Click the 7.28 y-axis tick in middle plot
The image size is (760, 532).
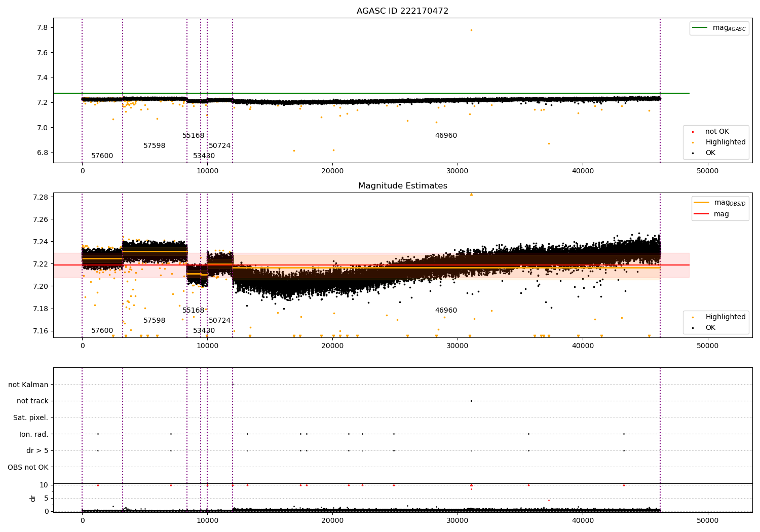41,197
